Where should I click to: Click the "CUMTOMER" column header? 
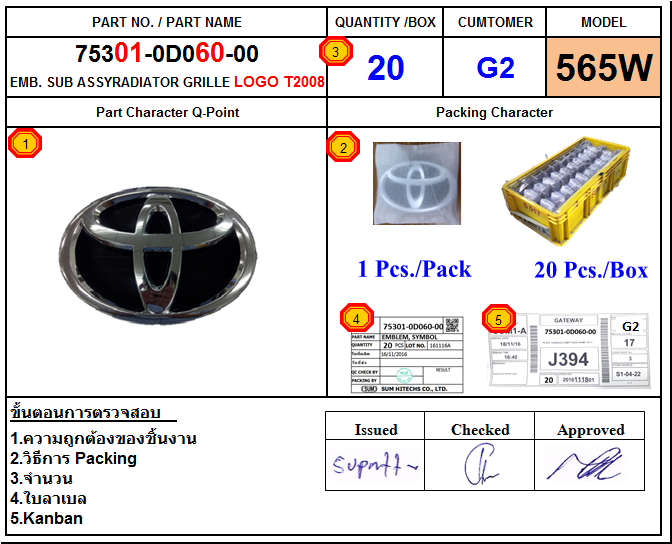pos(495,22)
